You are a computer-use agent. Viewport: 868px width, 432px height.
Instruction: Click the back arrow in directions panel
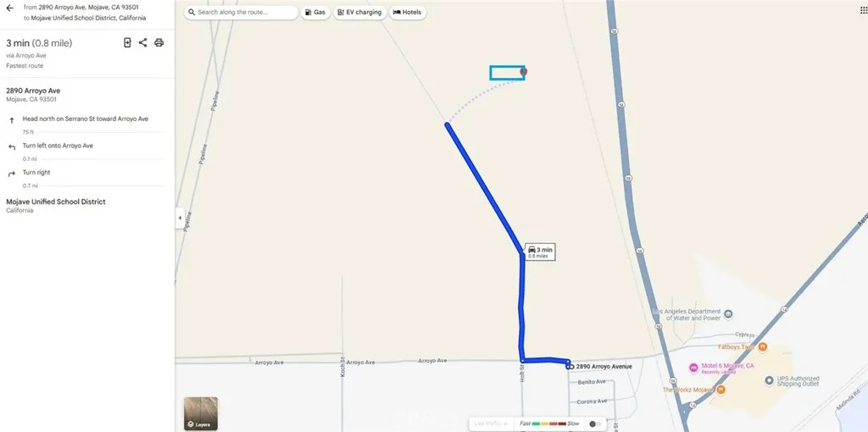pos(9,8)
